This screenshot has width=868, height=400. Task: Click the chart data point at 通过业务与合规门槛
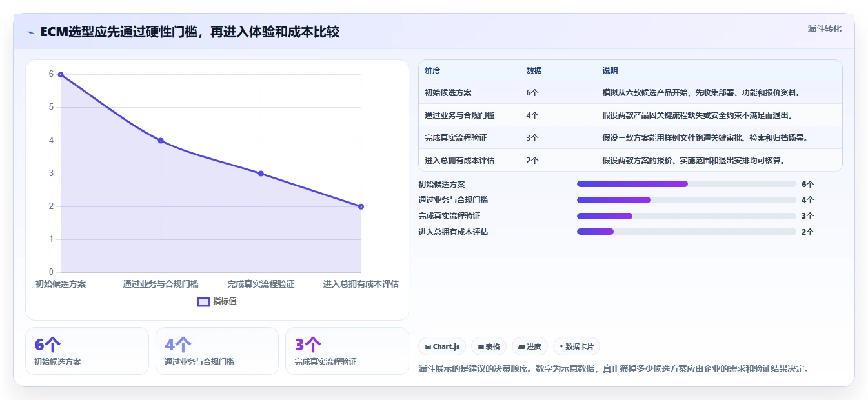coord(161,141)
